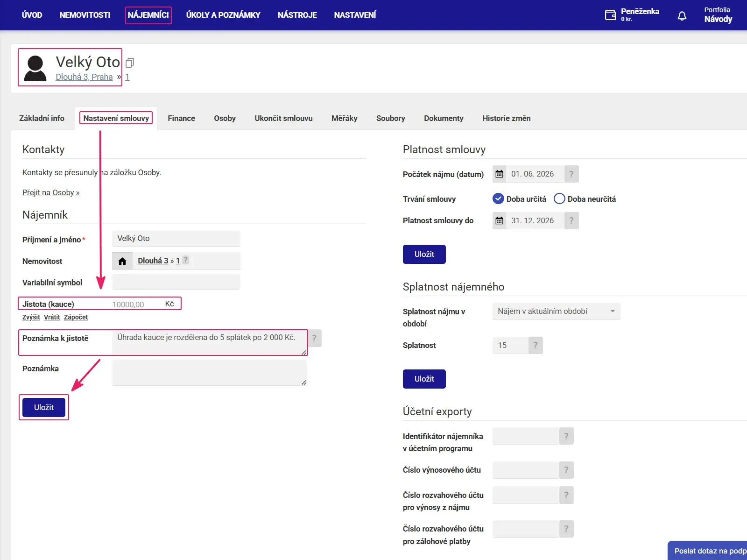Select Doba neurčitá radio option
The width and height of the screenshot is (747, 560).
point(559,199)
